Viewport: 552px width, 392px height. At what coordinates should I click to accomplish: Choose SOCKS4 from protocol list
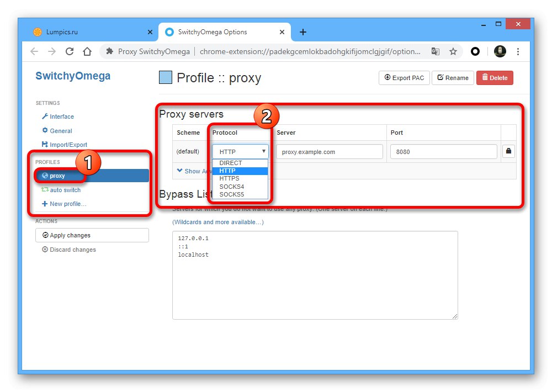[x=241, y=187]
